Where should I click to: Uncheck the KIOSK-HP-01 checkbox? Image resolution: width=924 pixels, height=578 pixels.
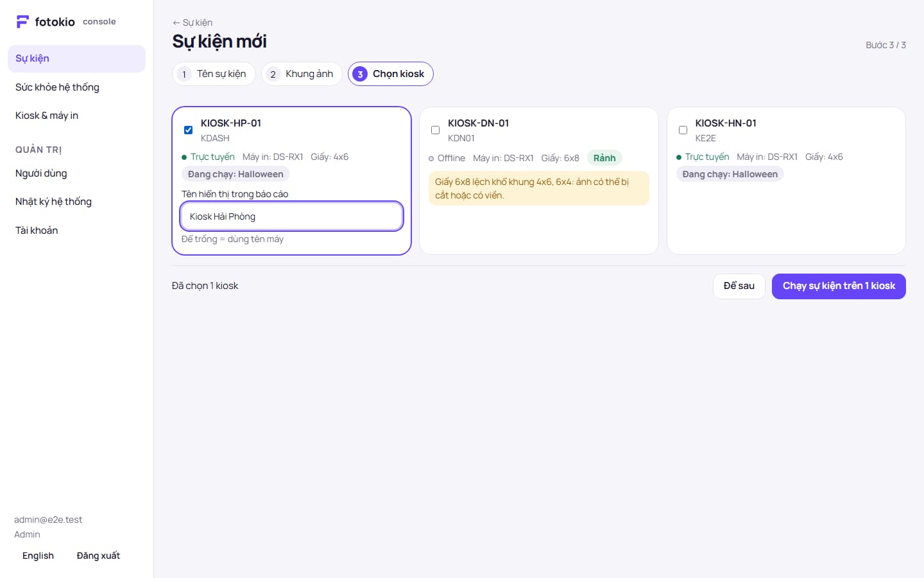click(x=188, y=130)
